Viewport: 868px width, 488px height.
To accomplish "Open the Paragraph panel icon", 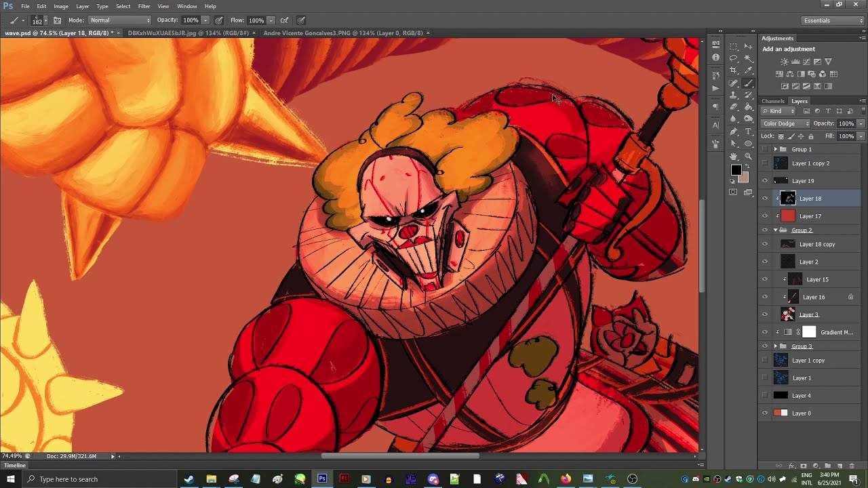I will (x=715, y=107).
